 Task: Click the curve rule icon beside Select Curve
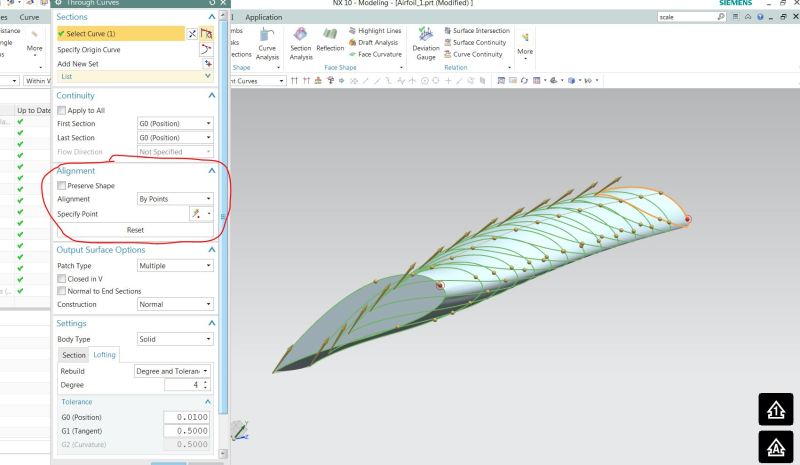pos(206,34)
